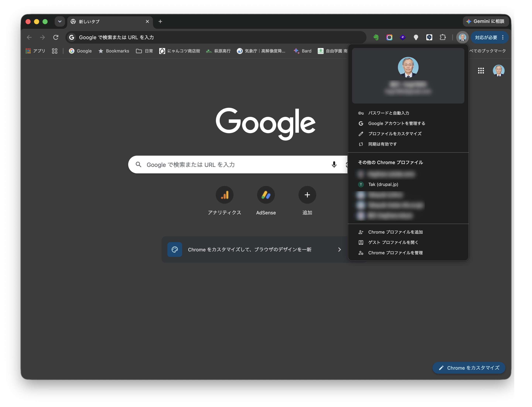Image resolution: width=532 pixels, height=407 pixels.
Task: Click 同期は有効です sync status item
Action: pyautogui.click(x=408, y=144)
